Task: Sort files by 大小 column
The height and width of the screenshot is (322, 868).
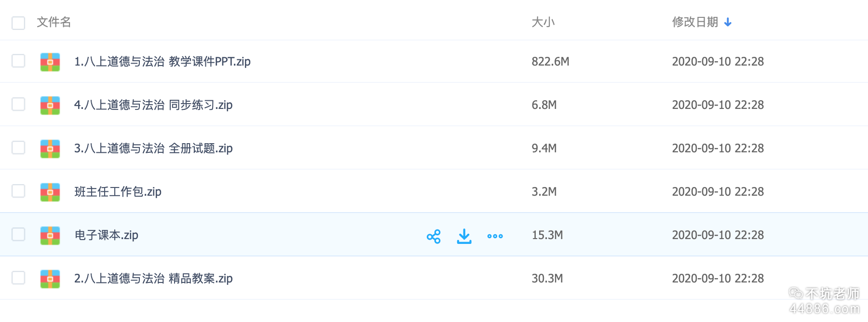Action: tap(543, 22)
